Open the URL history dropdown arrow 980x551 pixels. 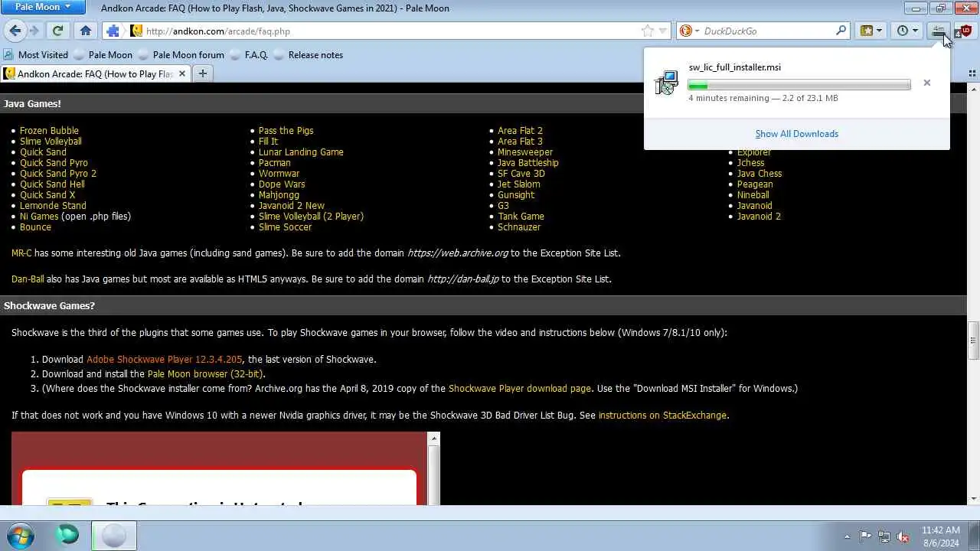[x=663, y=31]
